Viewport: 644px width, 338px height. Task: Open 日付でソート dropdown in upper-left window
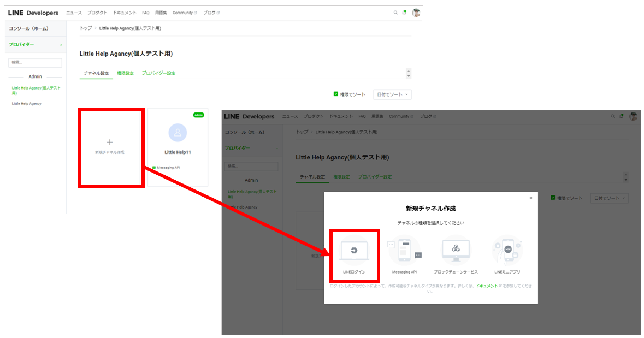(392, 94)
